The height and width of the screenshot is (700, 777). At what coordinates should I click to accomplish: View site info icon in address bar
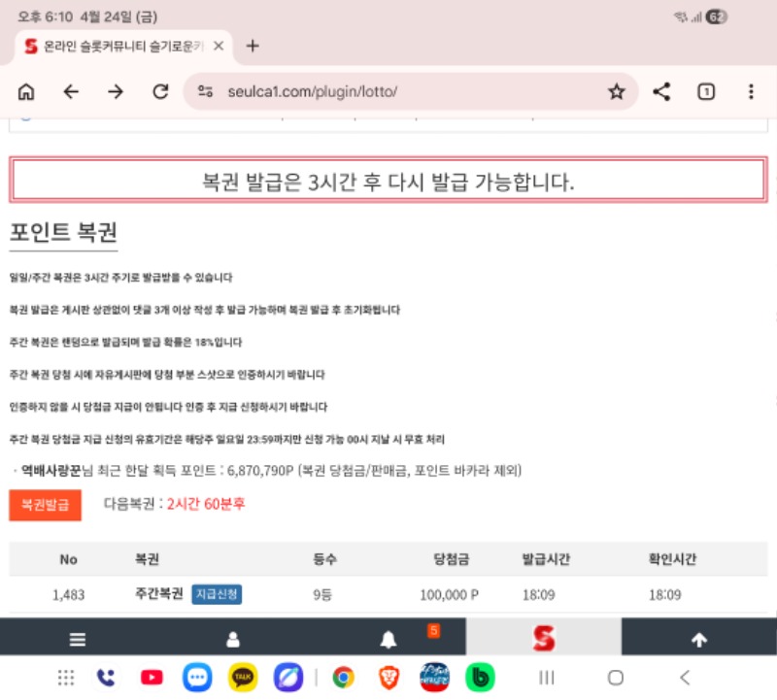[205, 91]
